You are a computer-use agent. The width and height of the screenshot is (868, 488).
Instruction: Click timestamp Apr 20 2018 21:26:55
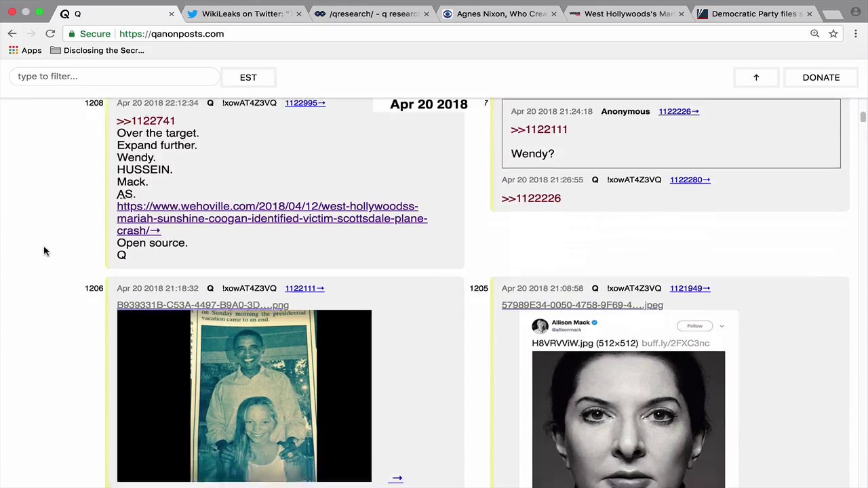click(x=542, y=180)
